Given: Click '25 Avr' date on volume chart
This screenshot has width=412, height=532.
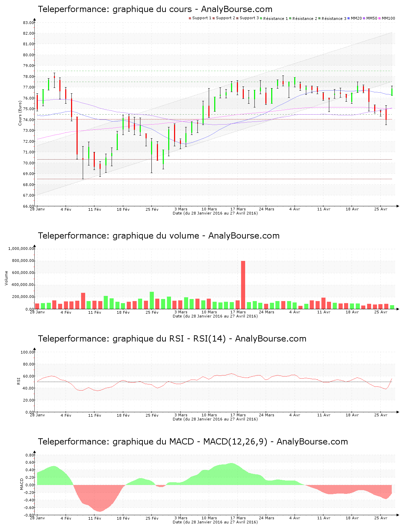Looking at the screenshot, I should click(381, 312).
